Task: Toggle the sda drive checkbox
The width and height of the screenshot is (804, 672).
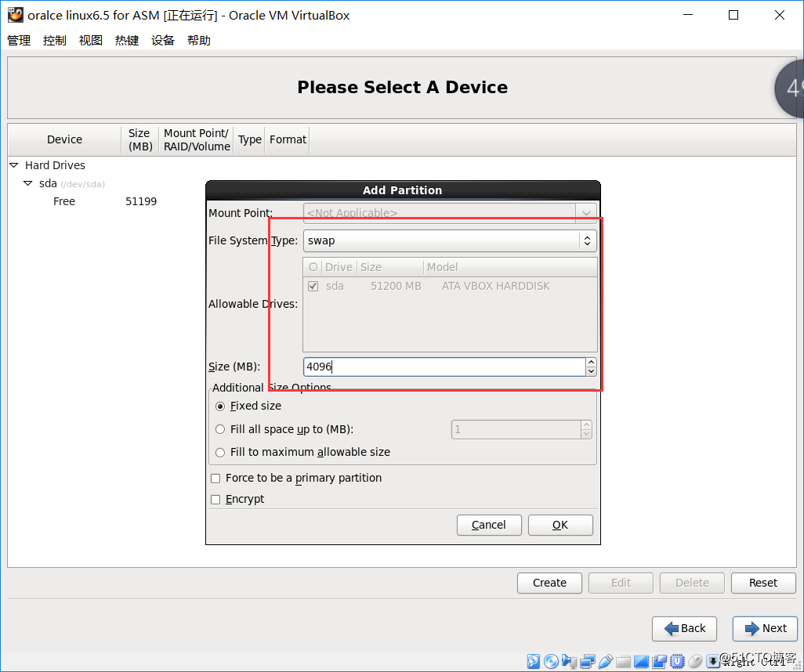Action: [x=313, y=286]
